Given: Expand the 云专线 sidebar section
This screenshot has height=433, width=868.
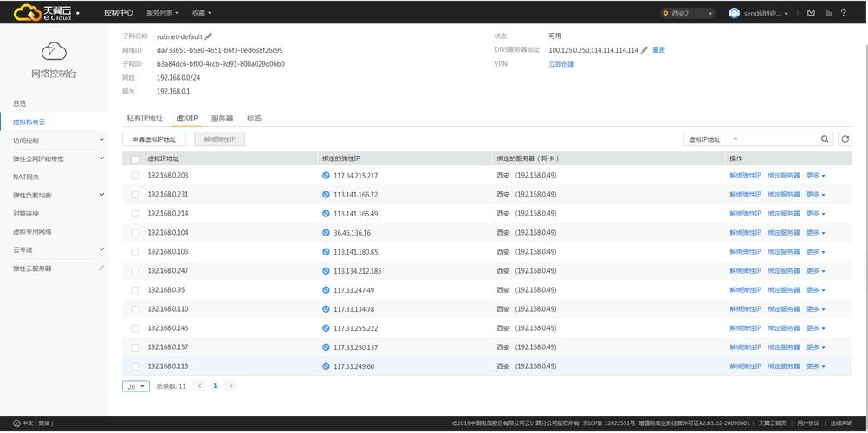Looking at the screenshot, I should click(101, 249).
